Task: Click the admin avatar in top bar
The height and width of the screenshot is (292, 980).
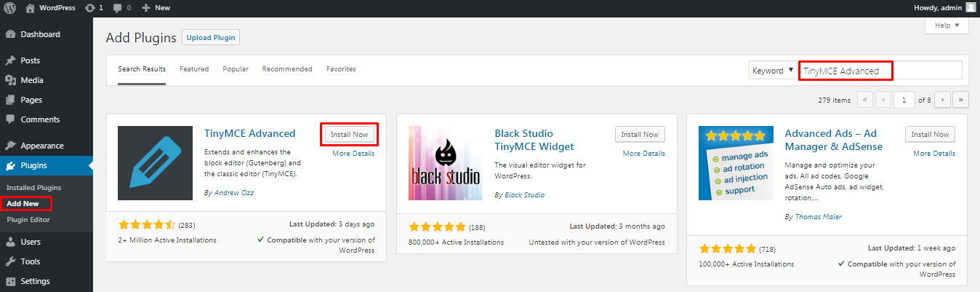Action: [x=971, y=7]
